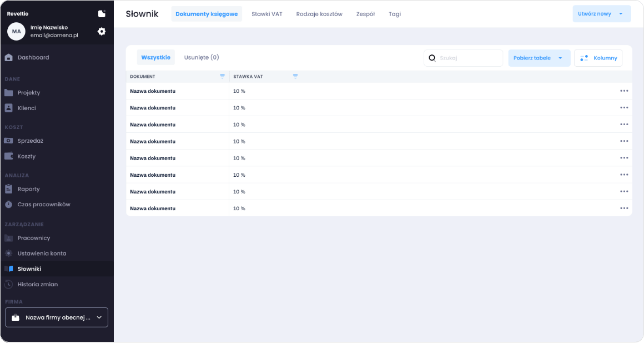Click the Kolumny button

pos(598,58)
